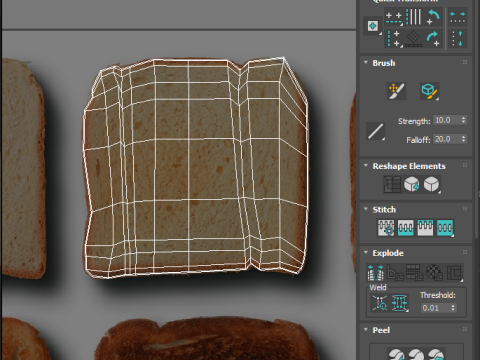Click the Space Vertically icon
Viewport: 480px width, 360px height.
click(x=457, y=39)
